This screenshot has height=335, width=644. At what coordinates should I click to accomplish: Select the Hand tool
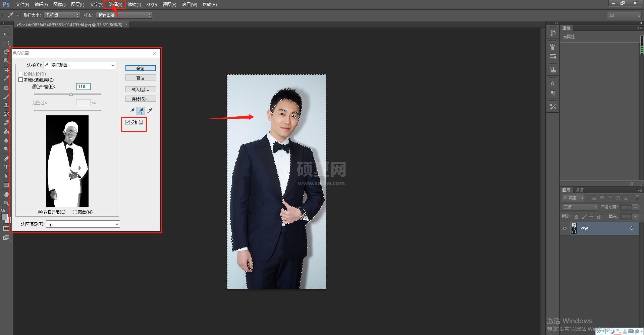coord(6,194)
